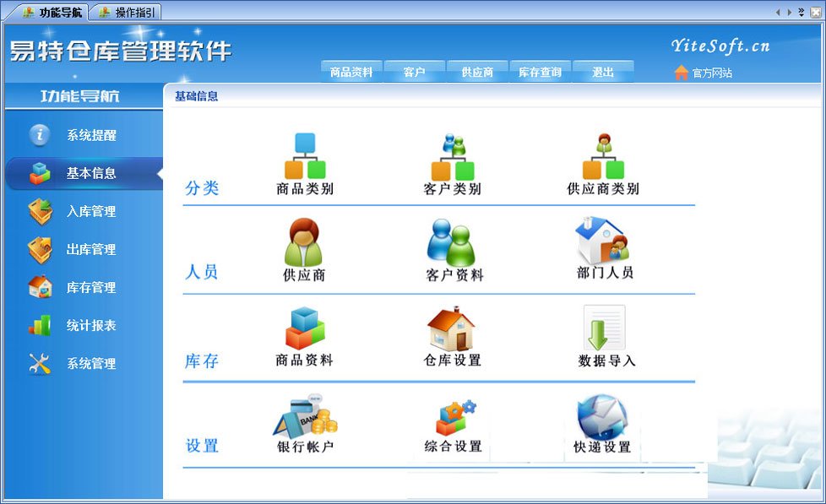The image size is (826, 504).
Task: Select the 部门人员 icon
Action: point(603,241)
